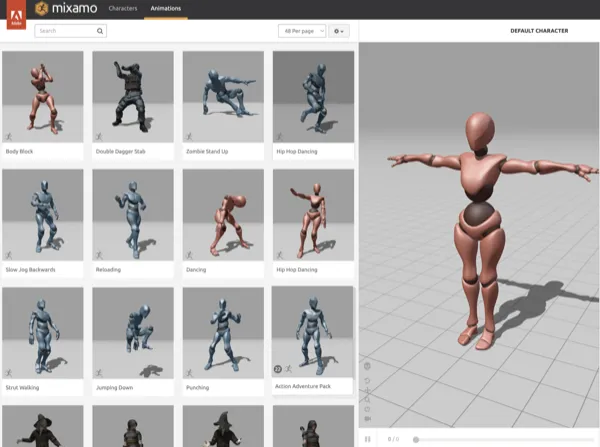Select the pan view icon in viewer
The width and height of the screenshot is (600, 447).
coord(367,390)
